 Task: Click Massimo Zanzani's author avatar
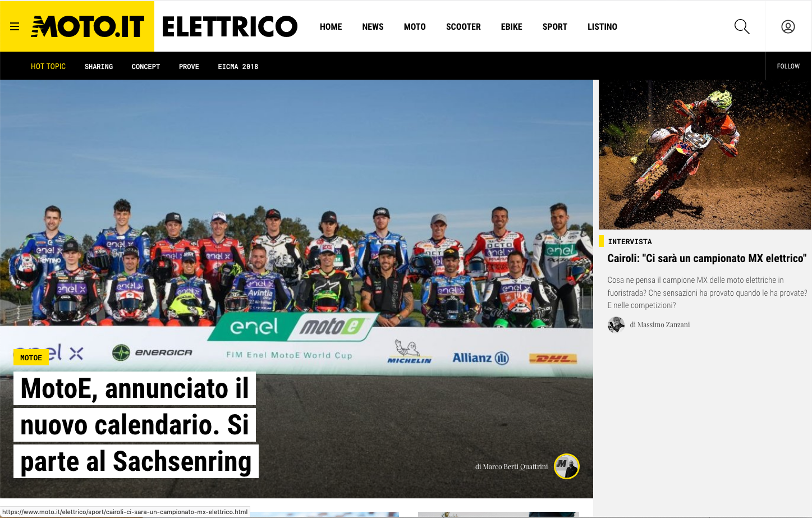click(x=616, y=325)
